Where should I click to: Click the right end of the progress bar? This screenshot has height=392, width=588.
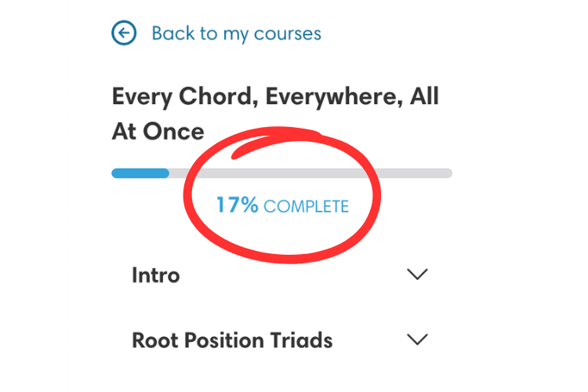pyautogui.click(x=447, y=172)
